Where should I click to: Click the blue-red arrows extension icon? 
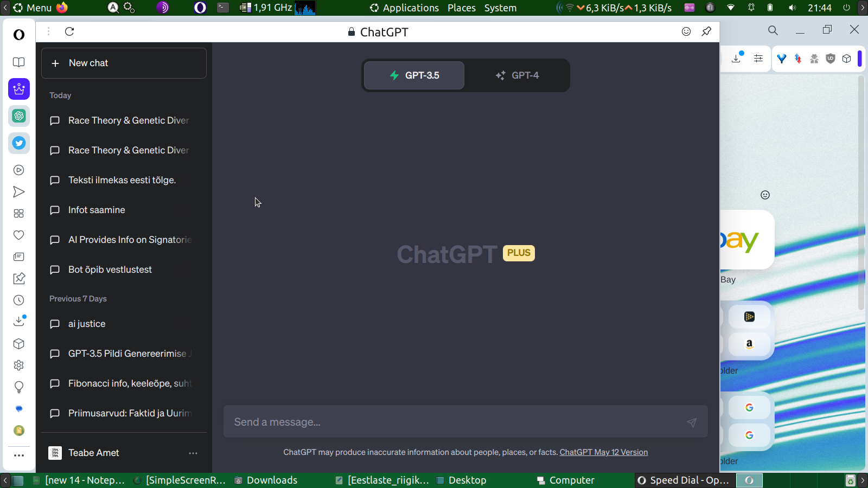[798, 59]
